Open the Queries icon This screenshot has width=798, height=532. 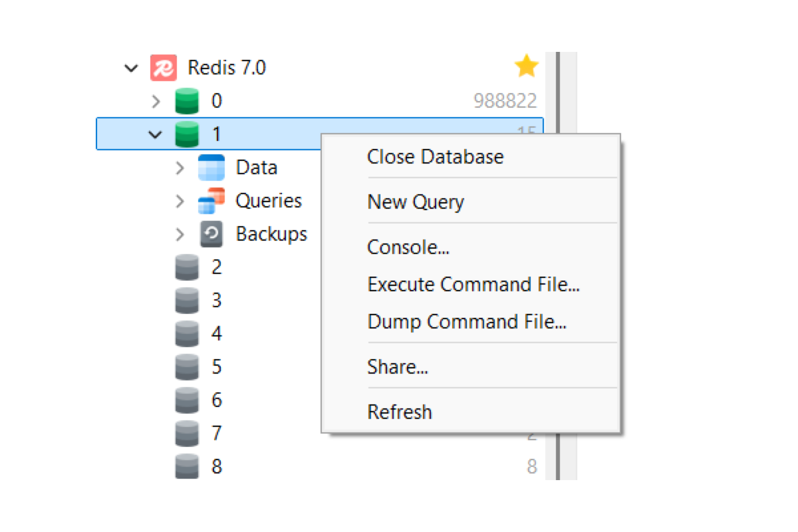tap(211, 201)
